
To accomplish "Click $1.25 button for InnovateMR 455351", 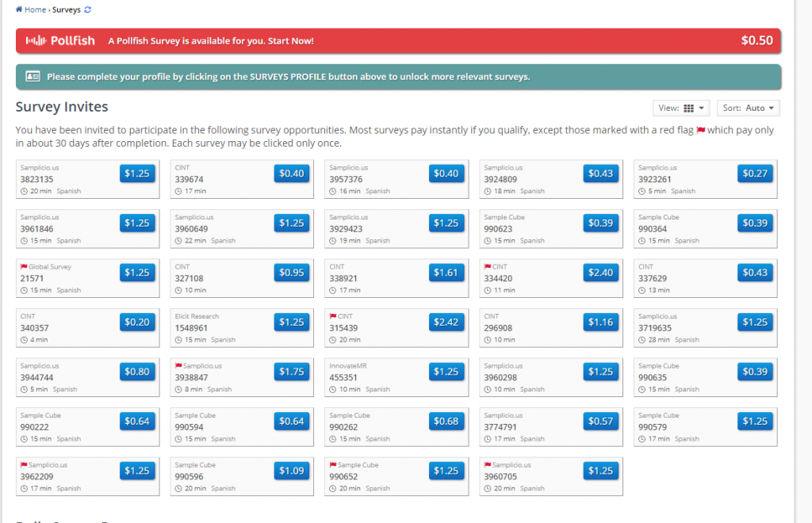I will click(x=446, y=372).
